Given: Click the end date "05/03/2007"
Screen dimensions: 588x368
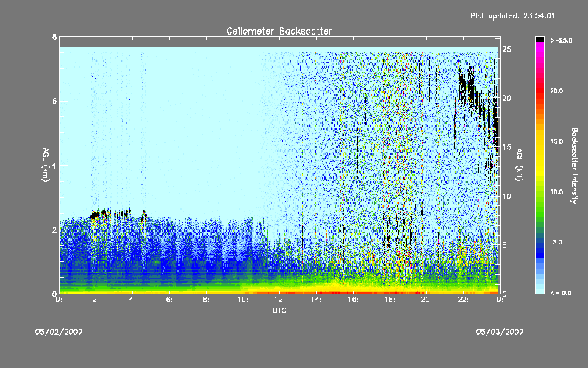Looking at the screenshot, I should coord(500,332).
